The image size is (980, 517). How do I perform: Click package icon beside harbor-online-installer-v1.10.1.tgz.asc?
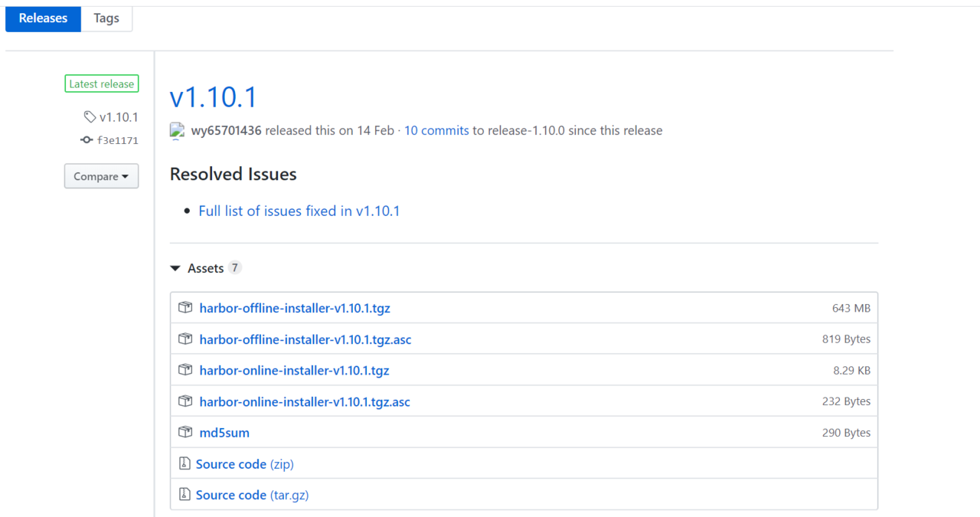tap(185, 401)
